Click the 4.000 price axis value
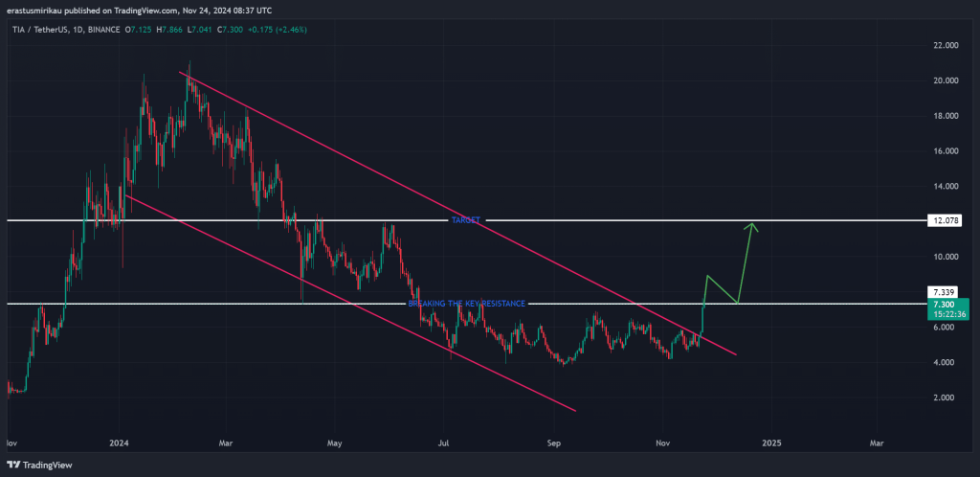The width and height of the screenshot is (980, 477). tap(945, 363)
